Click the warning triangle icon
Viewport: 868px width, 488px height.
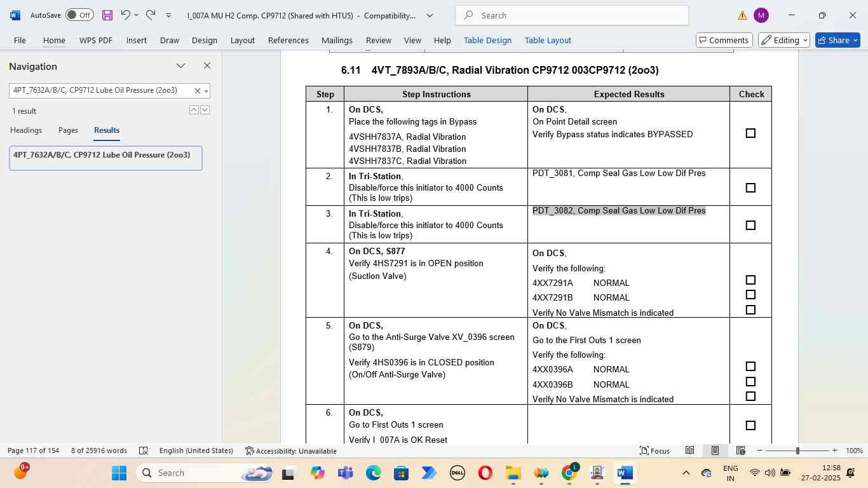[742, 15]
